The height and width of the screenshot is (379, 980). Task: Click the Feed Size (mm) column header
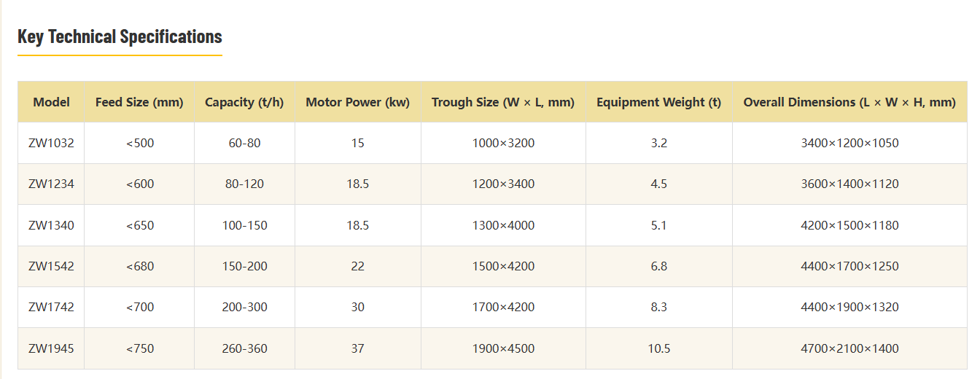pos(139,102)
